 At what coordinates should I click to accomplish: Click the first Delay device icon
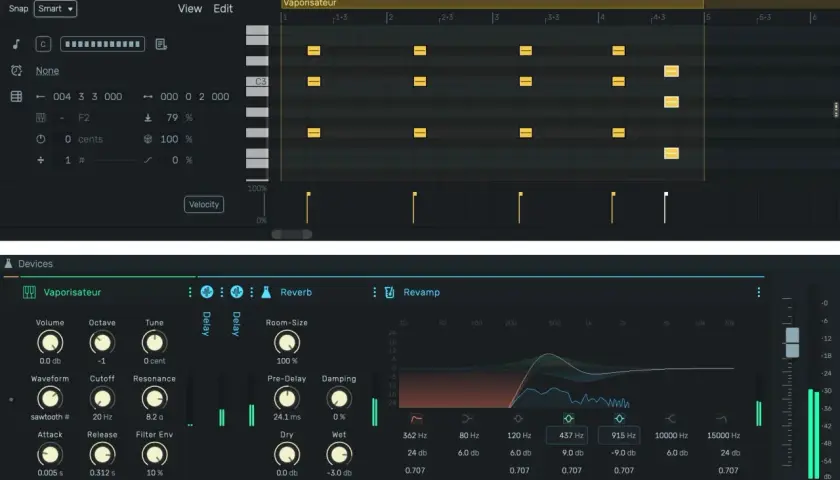pos(207,292)
